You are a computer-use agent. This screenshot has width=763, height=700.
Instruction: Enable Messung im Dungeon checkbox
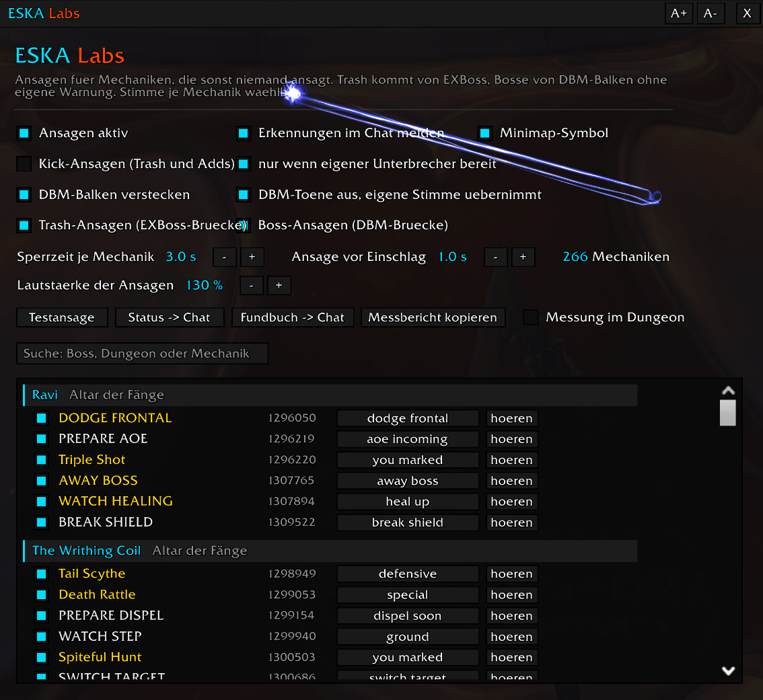coord(530,317)
